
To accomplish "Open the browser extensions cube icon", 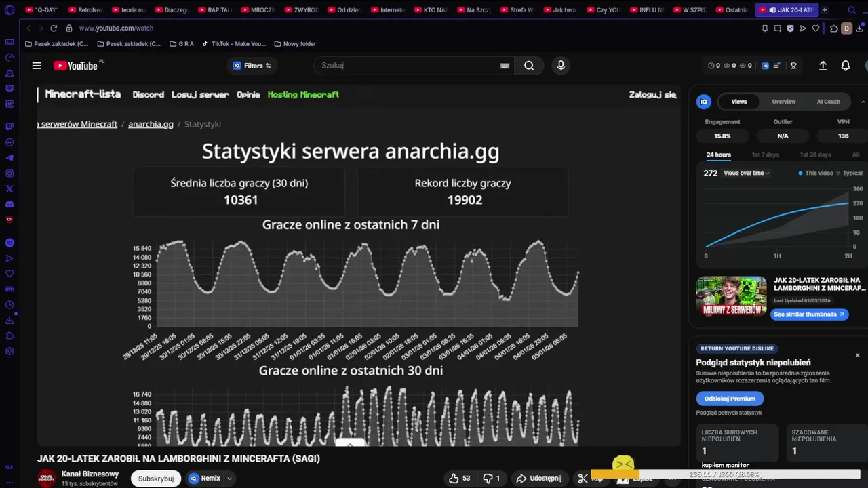I will tap(833, 28).
